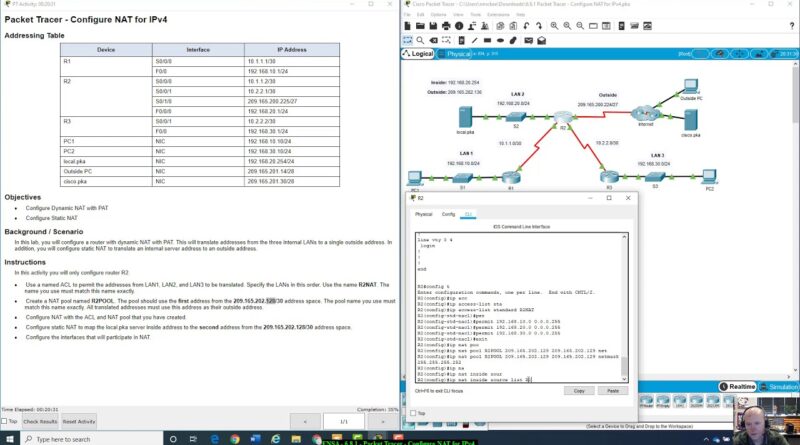Open Google Chrome from the taskbar
The height and width of the screenshot is (445, 800).
click(235, 439)
